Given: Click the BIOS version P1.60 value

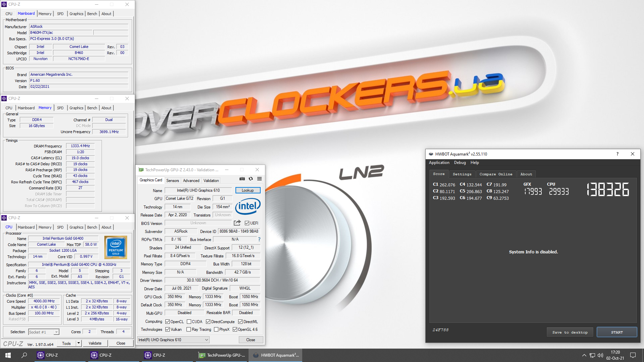Looking at the screenshot, I should pos(79,80).
